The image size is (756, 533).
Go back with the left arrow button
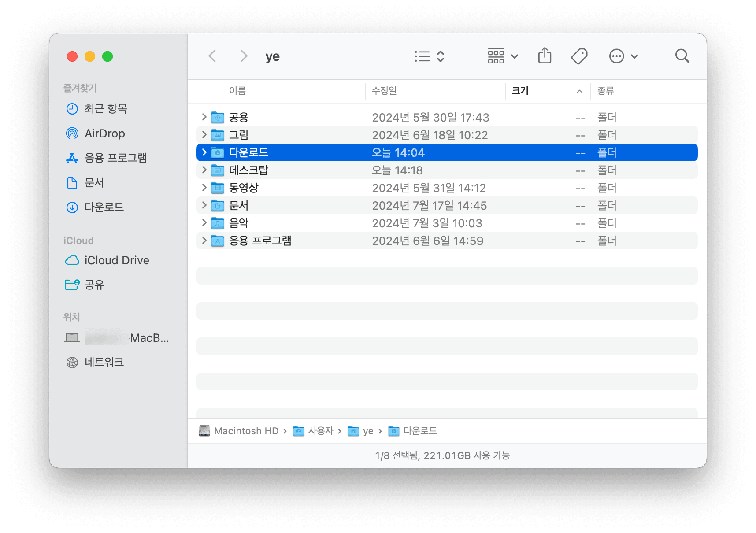point(212,56)
